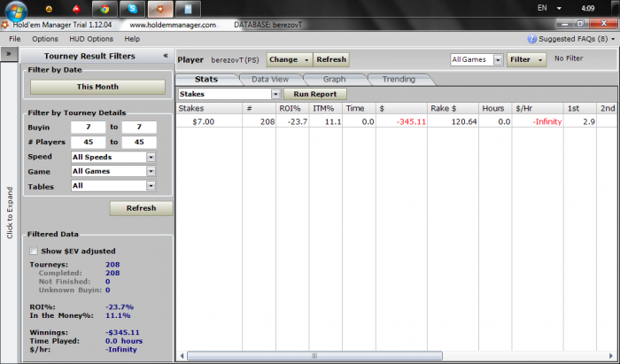Click the scrollbar right arrow

[610, 356]
